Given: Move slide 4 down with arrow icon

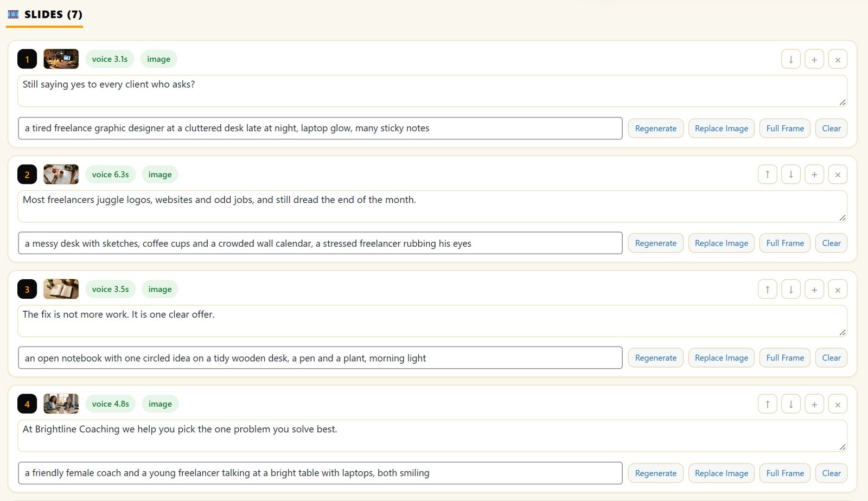Looking at the screenshot, I should pos(791,404).
